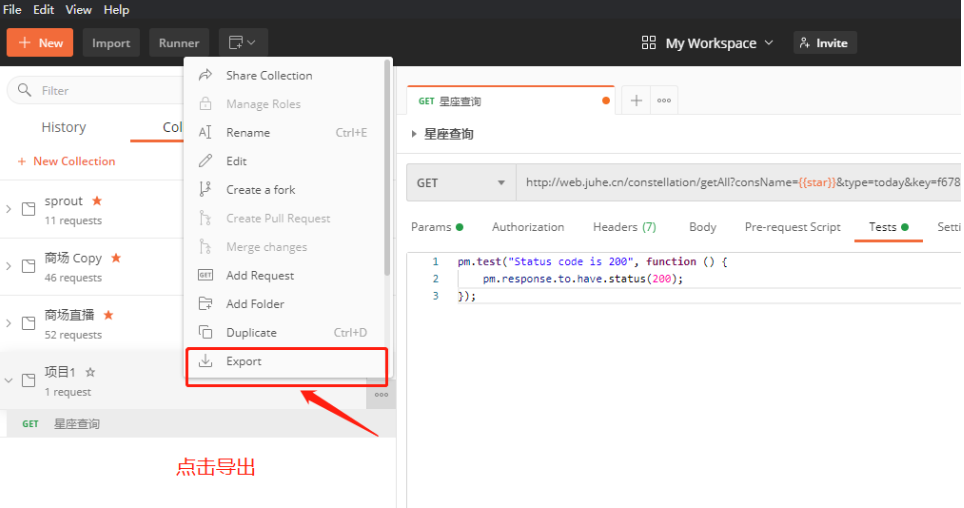The width and height of the screenshot is (964, 508).
Task: Unstar the sprout collection
Action: 97,200
